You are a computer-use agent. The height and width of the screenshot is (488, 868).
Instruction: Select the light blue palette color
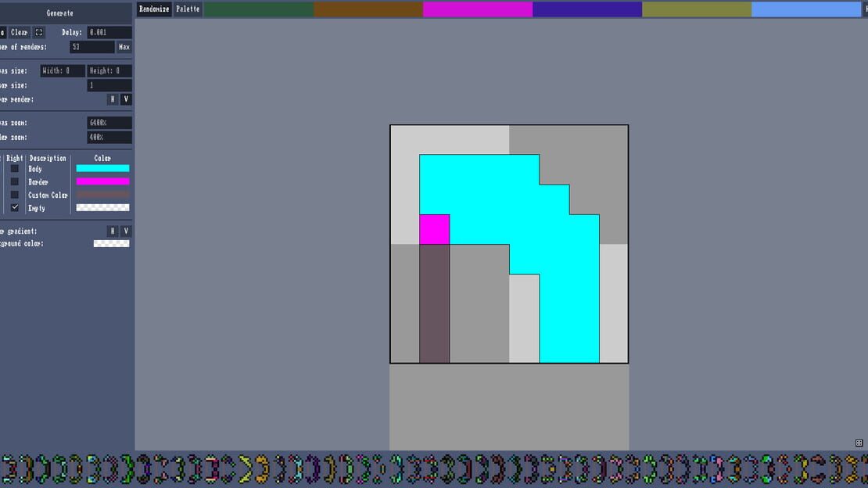[806, 9]
